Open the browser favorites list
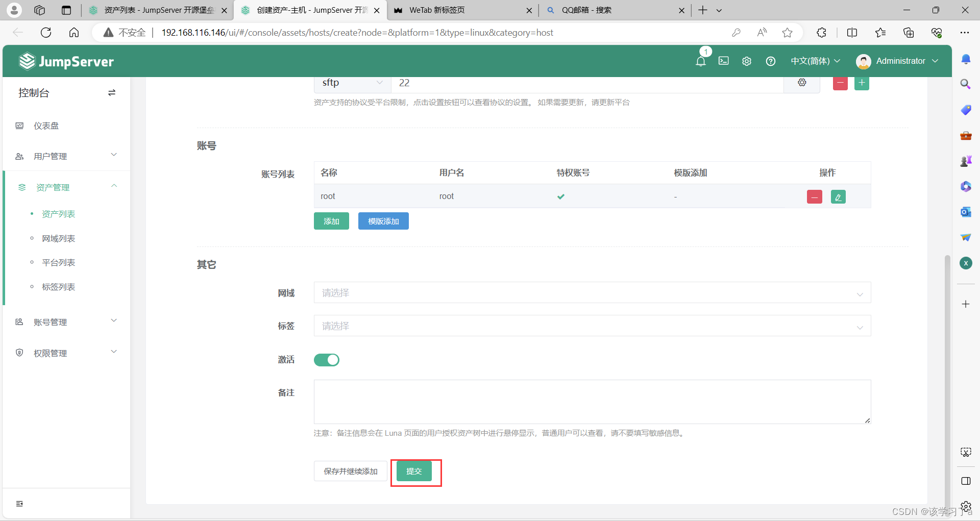 click(880, 33)
